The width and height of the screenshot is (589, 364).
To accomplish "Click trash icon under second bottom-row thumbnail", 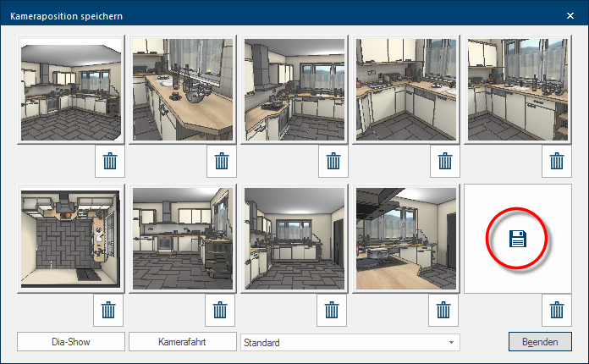I will coord(221,310).
